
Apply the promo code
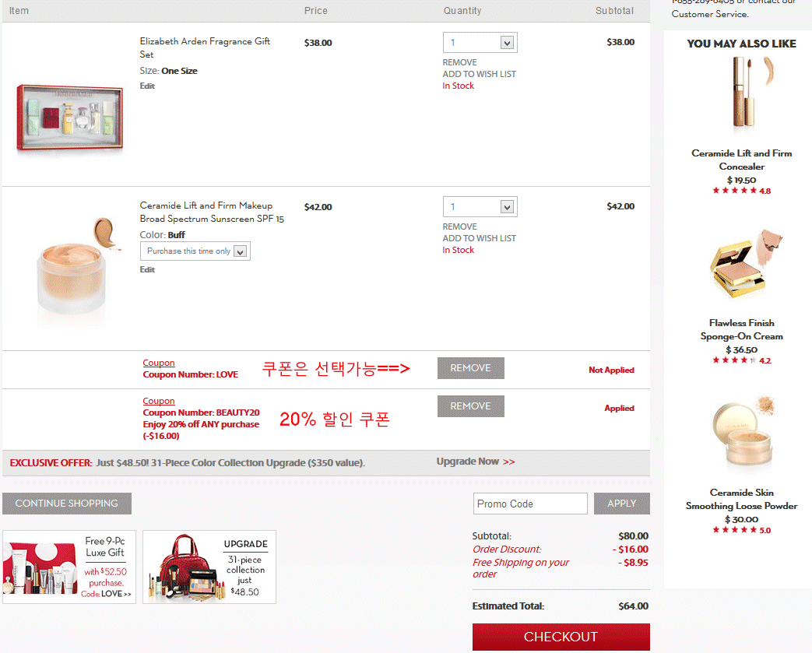pyautogui.click(x=621, y=504)
